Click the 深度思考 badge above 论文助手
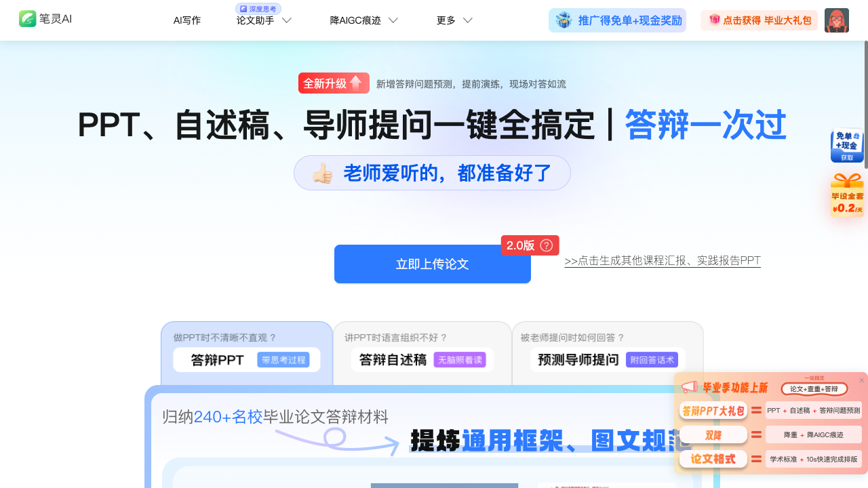Image resolution: width=868 pixels, height=488 pixels. tap(257, 8)
